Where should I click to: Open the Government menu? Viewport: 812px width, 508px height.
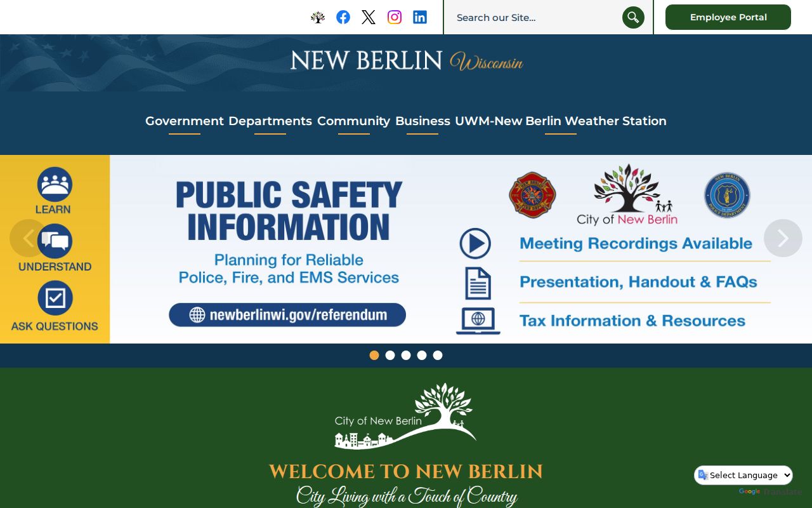tap(185, 121)
